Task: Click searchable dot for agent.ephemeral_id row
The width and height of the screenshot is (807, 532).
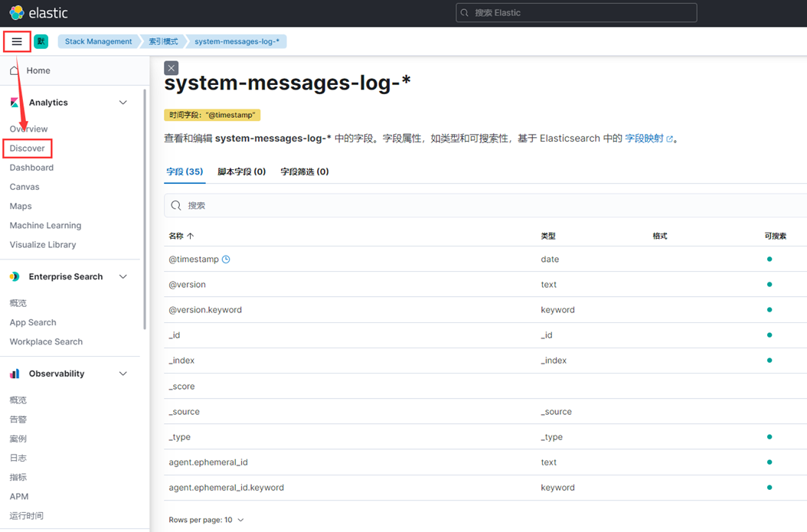Action: (x=769, y=462)
